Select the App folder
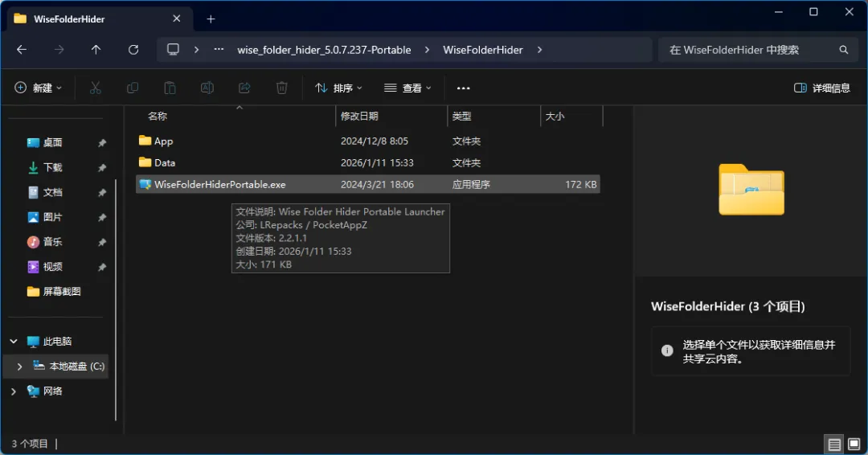The width and height of the screenshot is (868, 455). (x=368, y=141)
